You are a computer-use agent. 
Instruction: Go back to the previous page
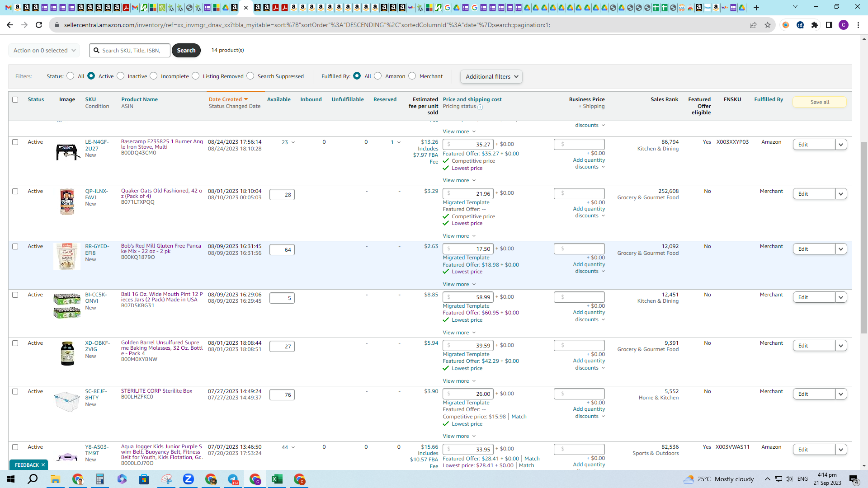10,25
